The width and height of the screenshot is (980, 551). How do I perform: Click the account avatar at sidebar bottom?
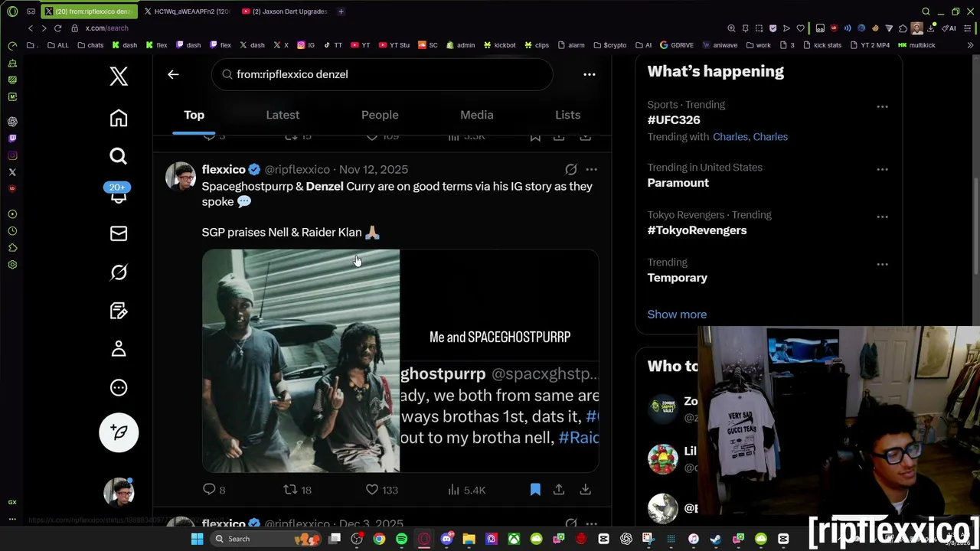point(119,492)
